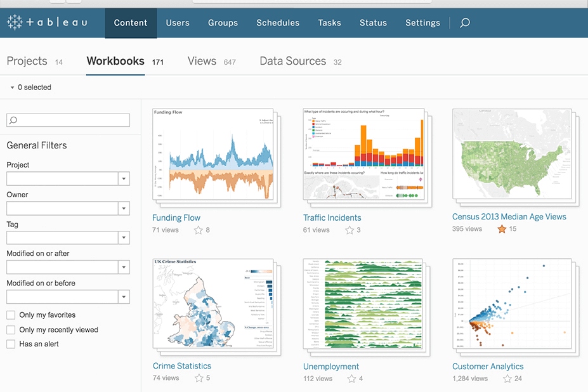Click the '395 views' text
This screenshot has height=392, width=588.
coord(467,229)
